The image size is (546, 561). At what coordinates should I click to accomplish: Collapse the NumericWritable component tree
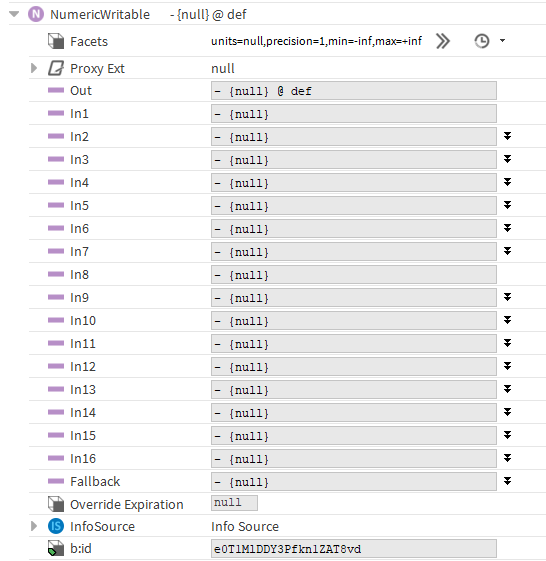pyautogui.click(x=14, y=14)
